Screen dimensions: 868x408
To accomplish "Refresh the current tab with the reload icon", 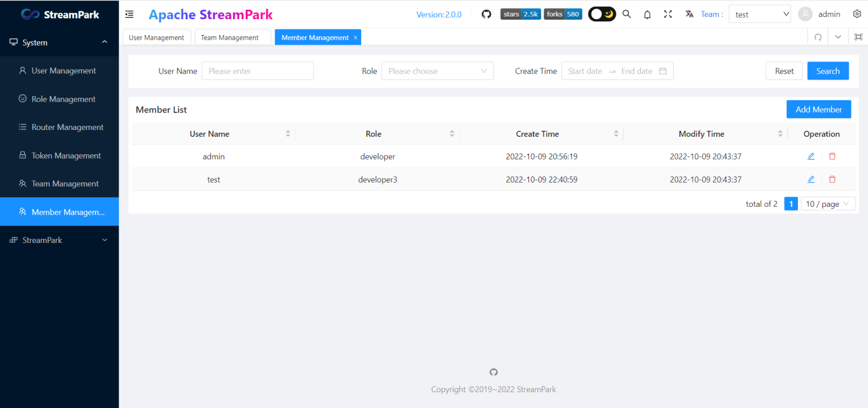I will click(818, 37).
